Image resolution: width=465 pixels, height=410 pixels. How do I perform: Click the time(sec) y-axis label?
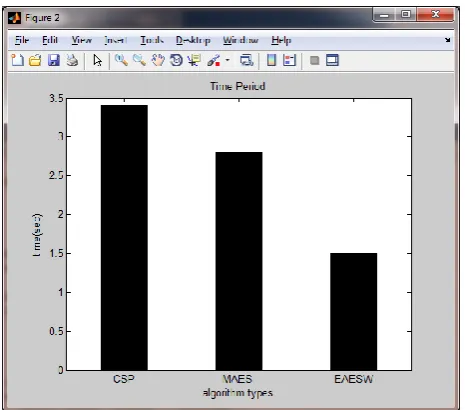pos(37,235)
